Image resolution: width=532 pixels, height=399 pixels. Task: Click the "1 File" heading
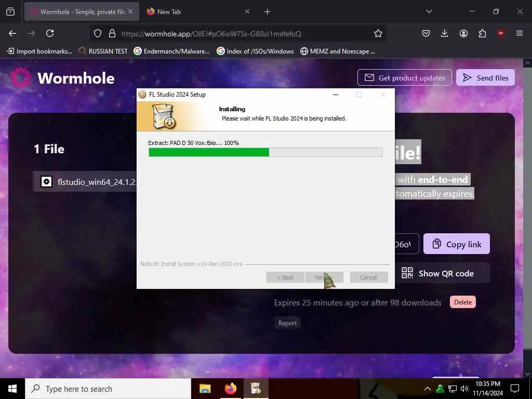49,149
